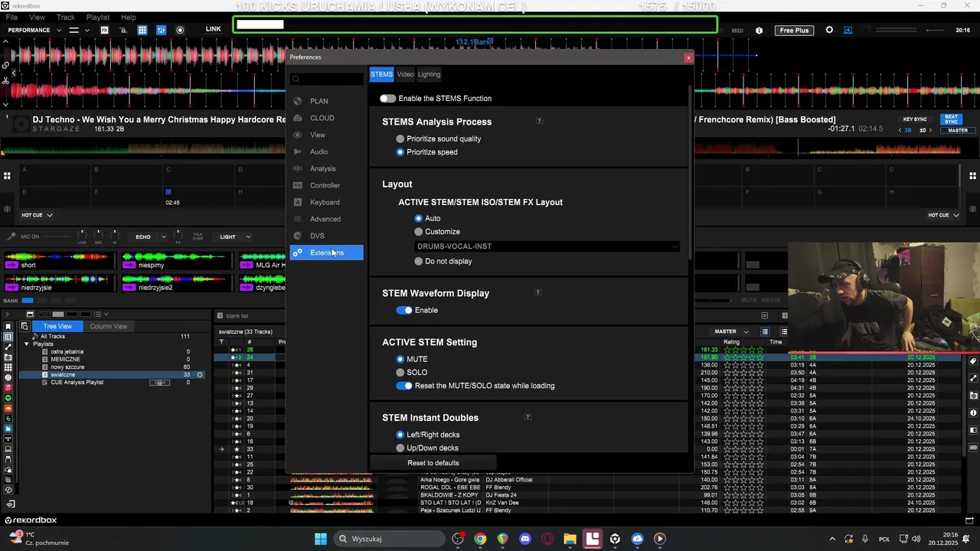The height and width of the screenshot is (551, 980).
Task: Open Spotify icon in library sidebar
Action: point(8,398)
